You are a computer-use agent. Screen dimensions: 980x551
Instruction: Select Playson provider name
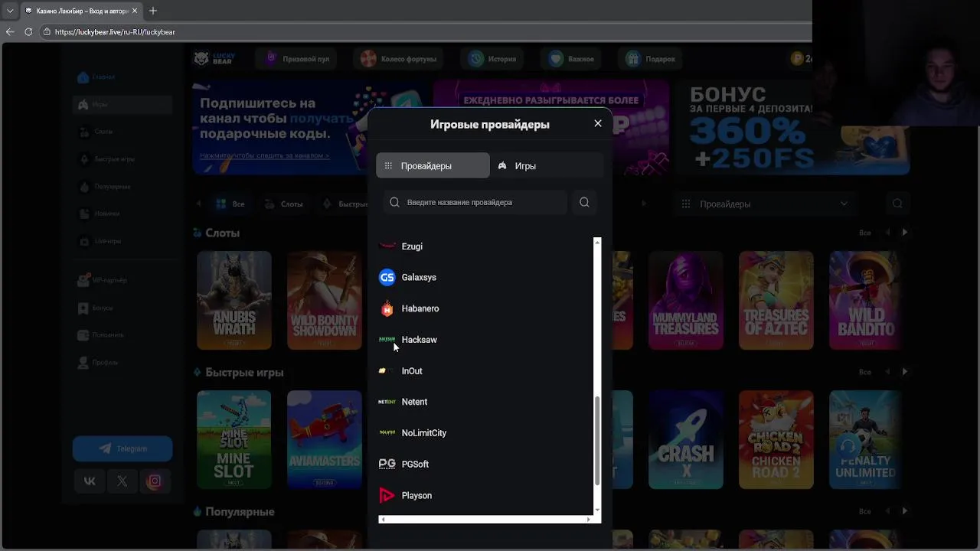(x=416, y=496)
